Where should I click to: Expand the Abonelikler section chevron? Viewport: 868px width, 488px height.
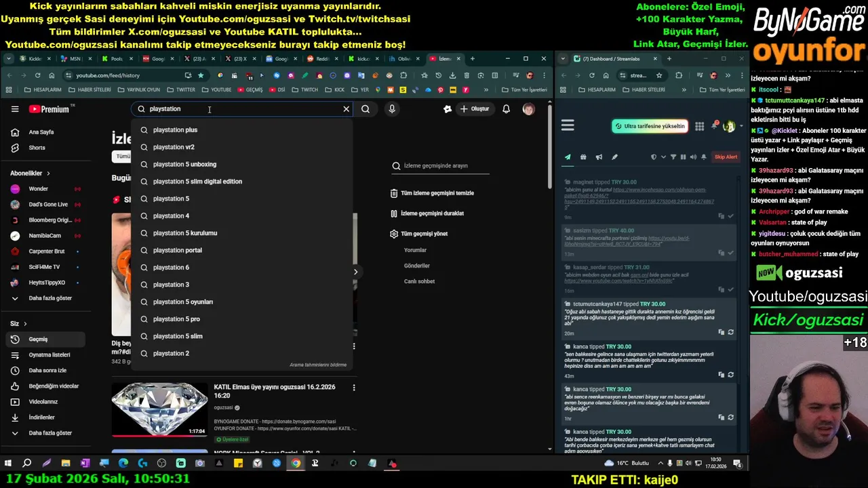[x=48, y=174]
